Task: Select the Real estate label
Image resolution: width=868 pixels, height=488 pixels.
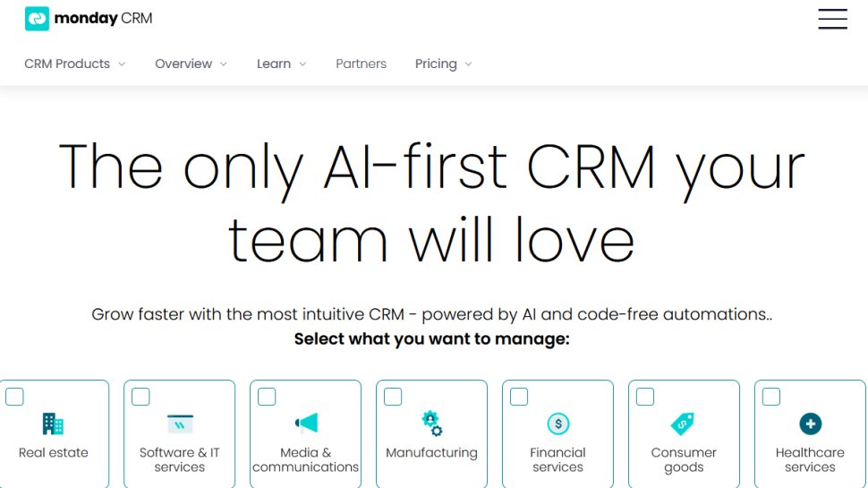Action: pos(53,452)
